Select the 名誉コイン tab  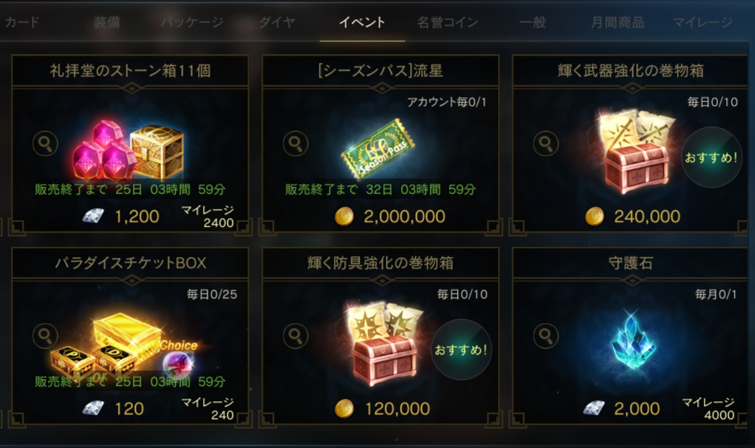click(x=447, y=22)
